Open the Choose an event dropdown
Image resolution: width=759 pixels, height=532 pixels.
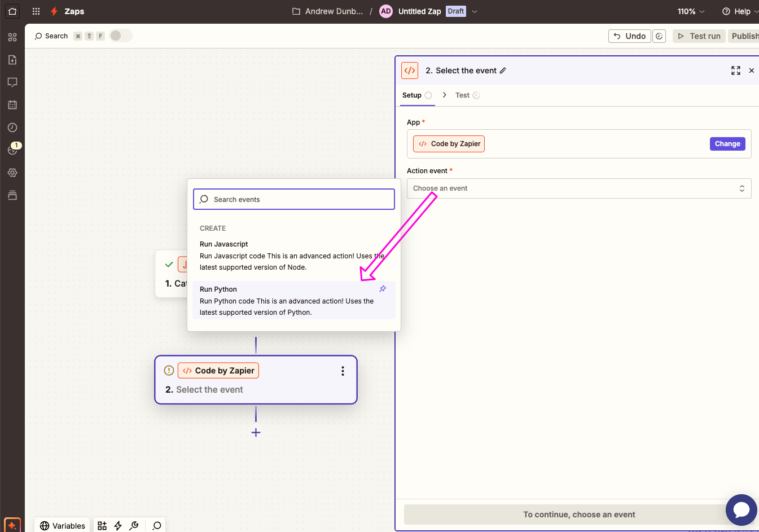(579, 188)
